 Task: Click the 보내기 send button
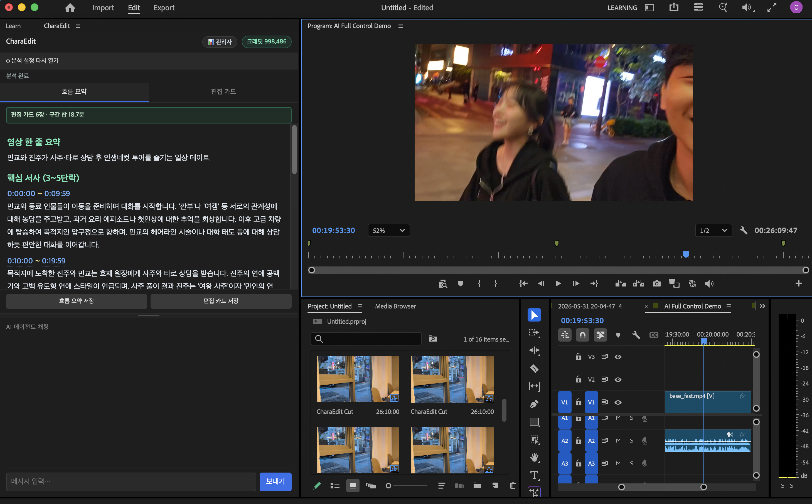point(275,481)
